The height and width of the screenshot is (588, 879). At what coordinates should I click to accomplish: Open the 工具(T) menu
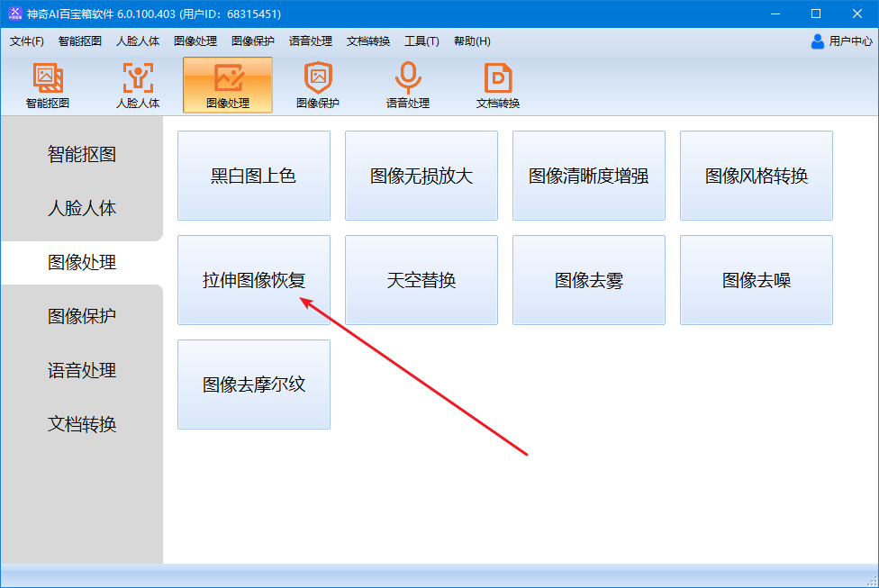pyautogui.click(x=421, y=41)
